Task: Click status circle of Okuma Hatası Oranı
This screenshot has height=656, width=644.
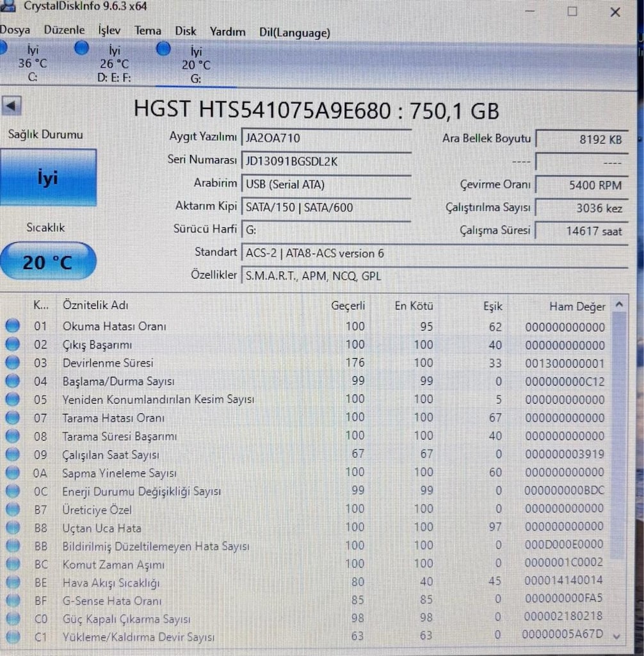Action: point(13,325)
